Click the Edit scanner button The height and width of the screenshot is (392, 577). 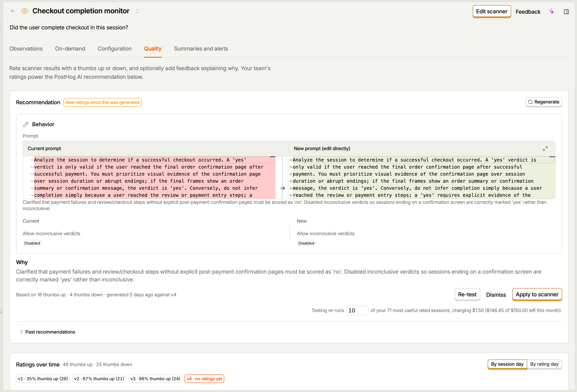(492, 11)
